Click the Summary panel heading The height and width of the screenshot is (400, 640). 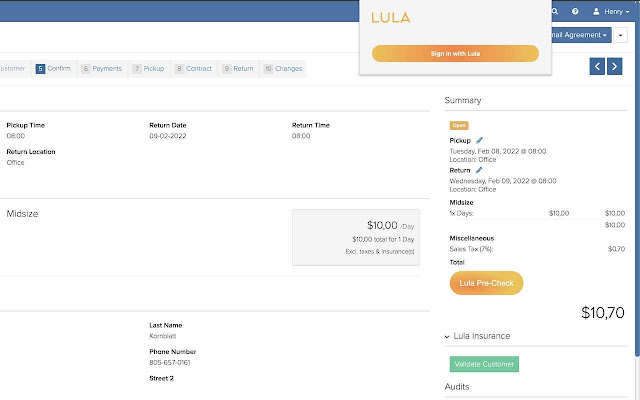pos(463,100)
